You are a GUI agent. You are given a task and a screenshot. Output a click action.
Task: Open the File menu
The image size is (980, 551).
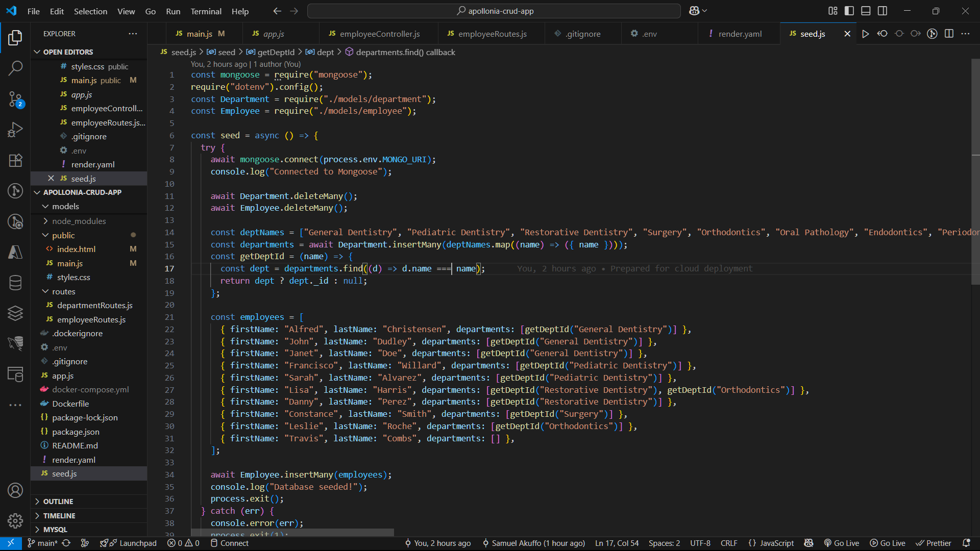pyautogui.click(x=34, y=11)
